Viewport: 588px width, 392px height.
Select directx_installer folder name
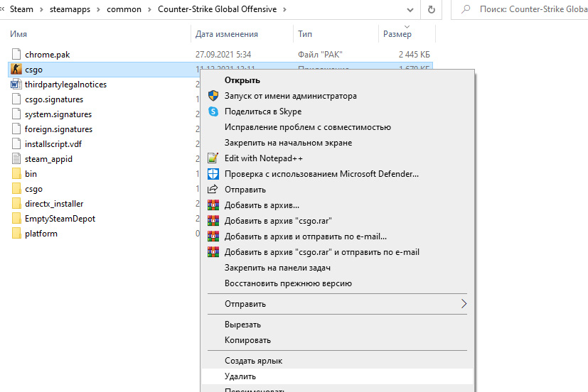pyautogui.click(x=54, y=204)
